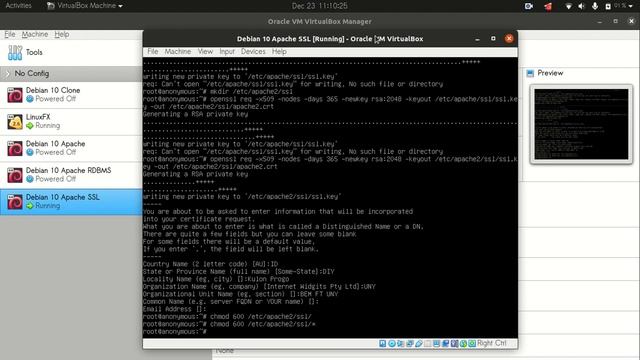Click the battery indicator in top bar
The width and height of the screenshot is (640, 360).
click(608, 6)
